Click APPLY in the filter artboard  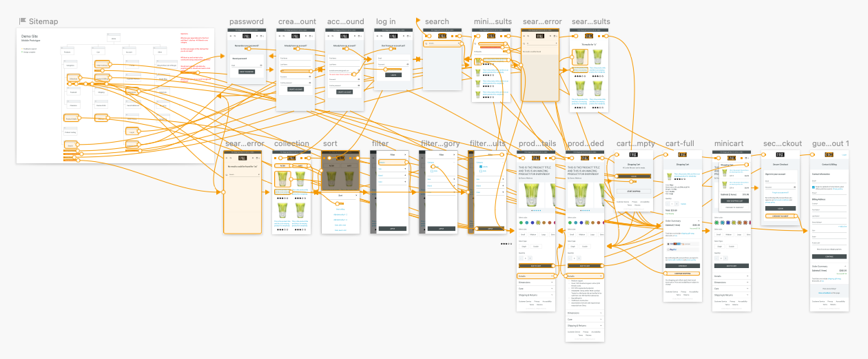pos(392,229)
